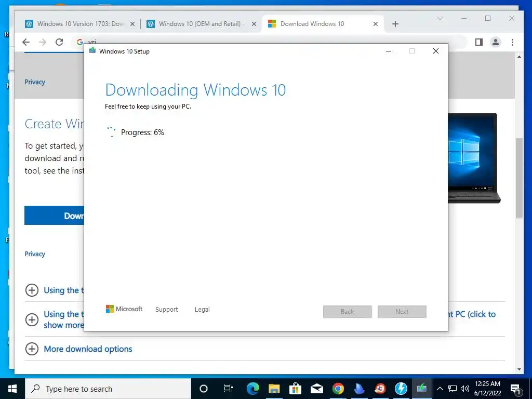Open the Windows Start menu
This screenshot has width=532, height=399.
pos(12,389)
